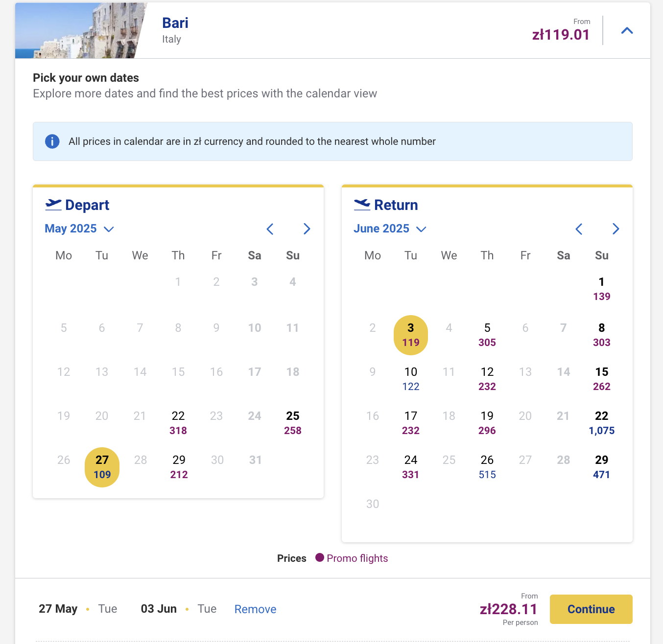Go to previous month in Depart calendar
This screenshot has height=644, width=663.
click(270, 229)
